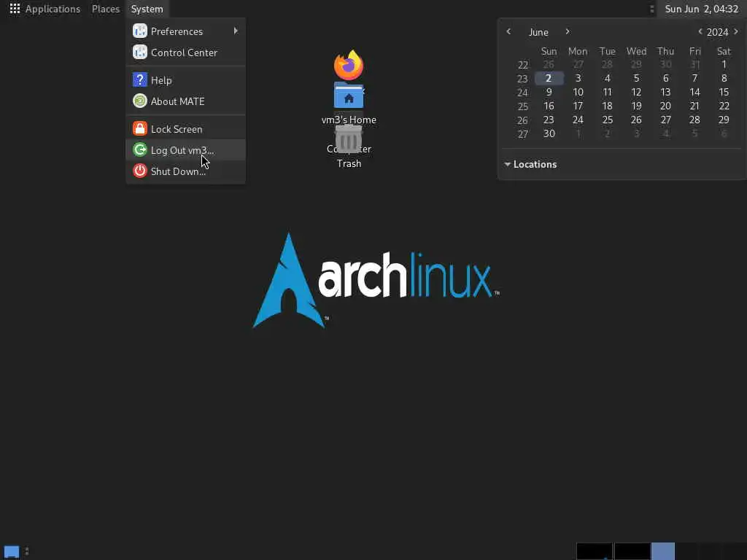Click the Help question mark icon
Screen dimensions: 747x560
tap(139, 79)
